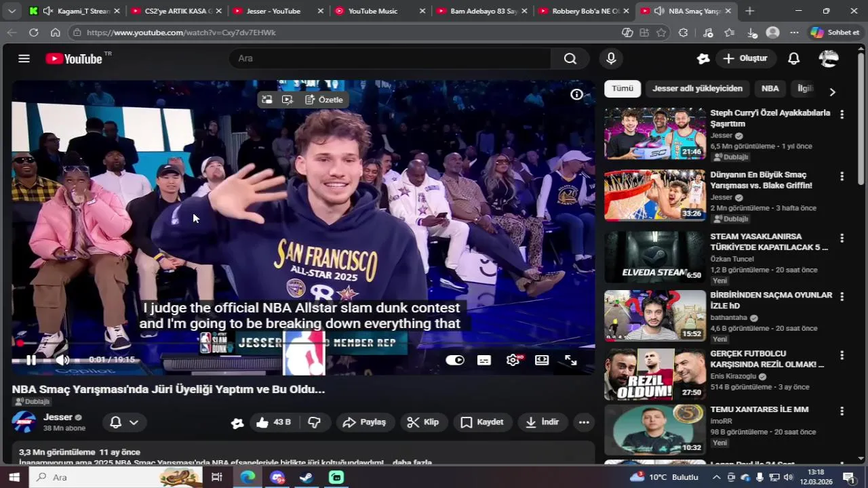The width and height of the screenshot is (868, 488).
Task: Create a clip with Klip button
Action: point(423,422)
